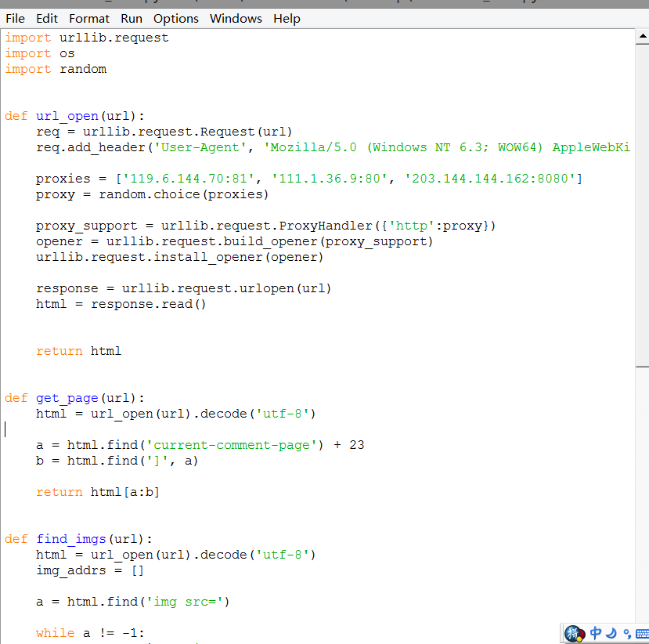This screenshot has height=644, width=649.
Task: Open the Run menu
Action: [132, 18]
